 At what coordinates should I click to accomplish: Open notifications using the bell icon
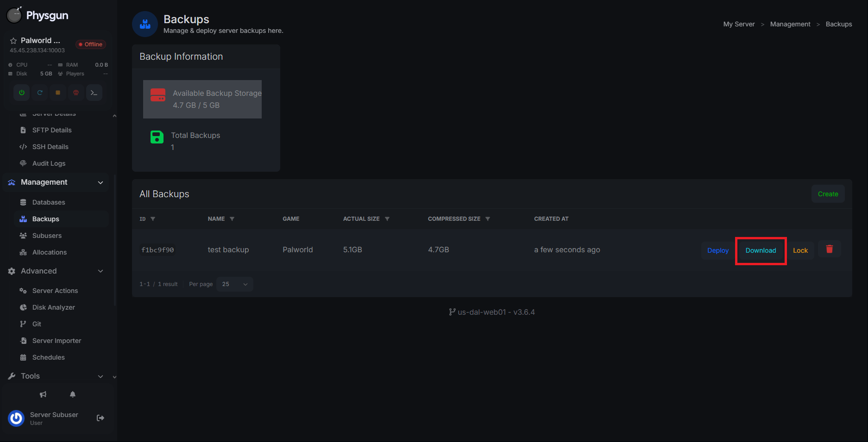coord(73,394)
